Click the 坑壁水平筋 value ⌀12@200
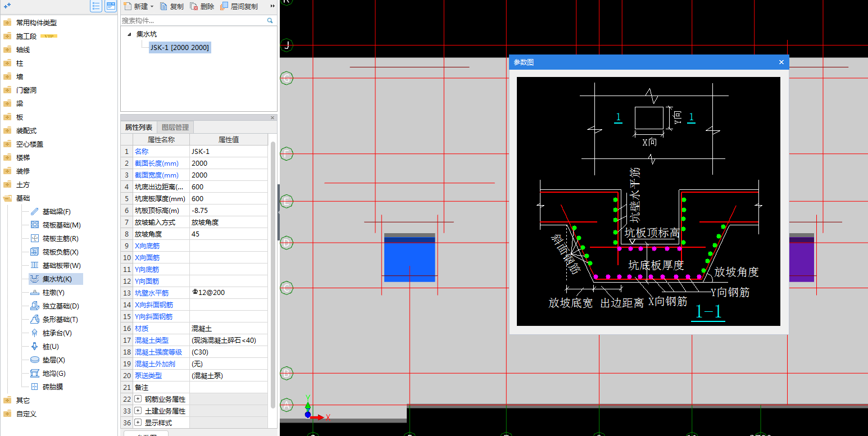This screenshot has height=436, width=868. [229, 293]
